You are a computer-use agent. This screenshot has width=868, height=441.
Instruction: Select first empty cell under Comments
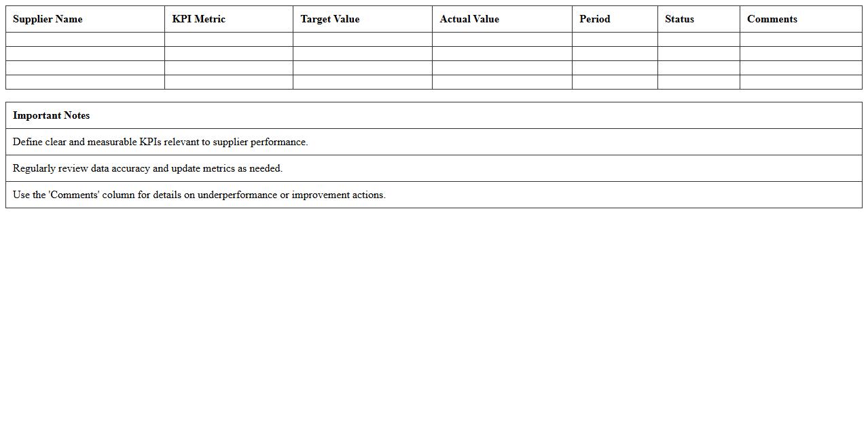pos(801,39)
